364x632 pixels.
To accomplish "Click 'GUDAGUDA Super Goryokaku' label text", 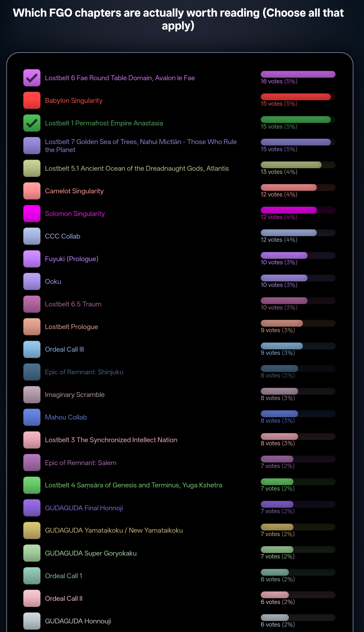I will (x=90, y=553).
